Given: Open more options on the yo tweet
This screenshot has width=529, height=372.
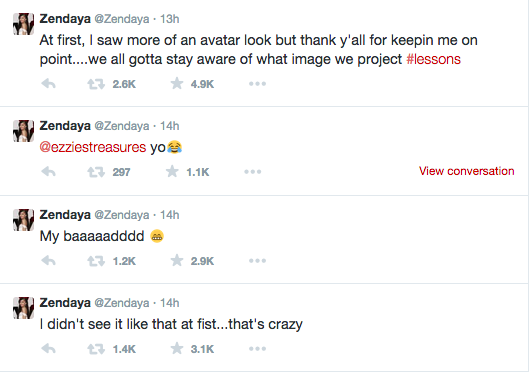Looking at the screenshot, I should tap(253, 172).
